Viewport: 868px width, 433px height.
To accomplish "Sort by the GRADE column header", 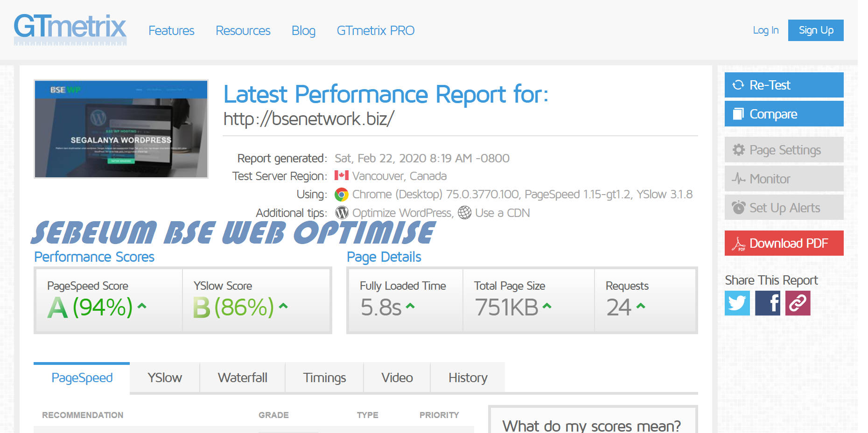I will coord(273,415).
